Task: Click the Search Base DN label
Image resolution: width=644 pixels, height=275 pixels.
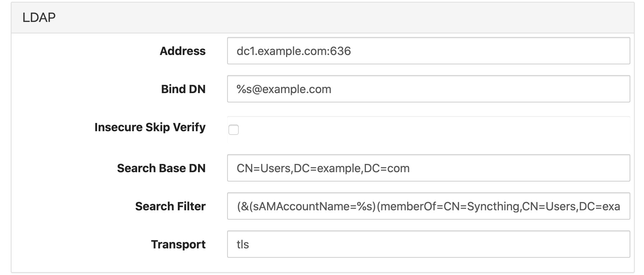Action: 161,168
